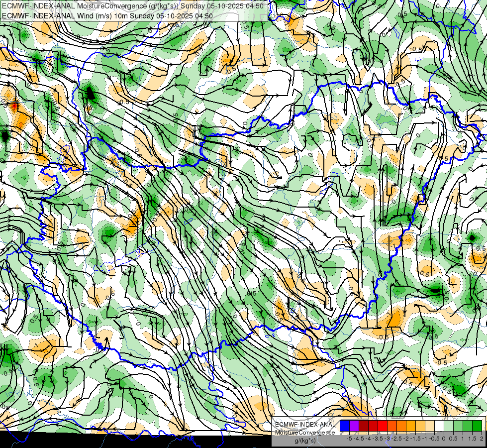Click 'ECMWF-INDEX-ANAL' label in the legend box
This screenshot has width=487, height=448.
[305, 425]
